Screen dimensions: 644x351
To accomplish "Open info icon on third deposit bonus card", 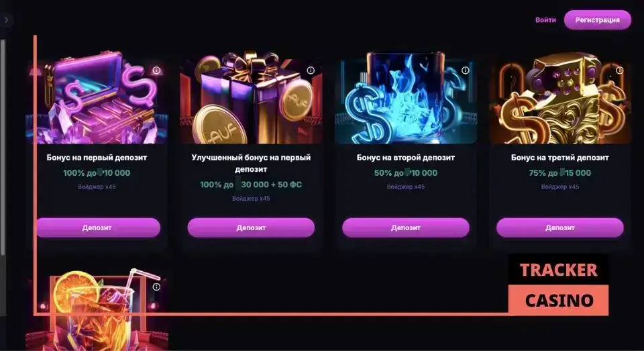I will pyautogui.click(x=620, y=70).
